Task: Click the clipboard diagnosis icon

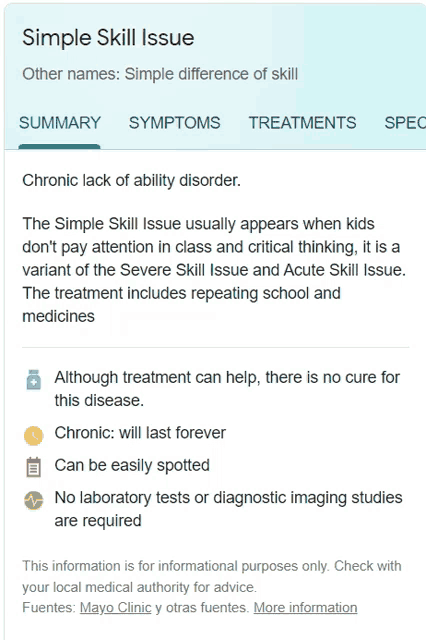Action: [33, 467]
